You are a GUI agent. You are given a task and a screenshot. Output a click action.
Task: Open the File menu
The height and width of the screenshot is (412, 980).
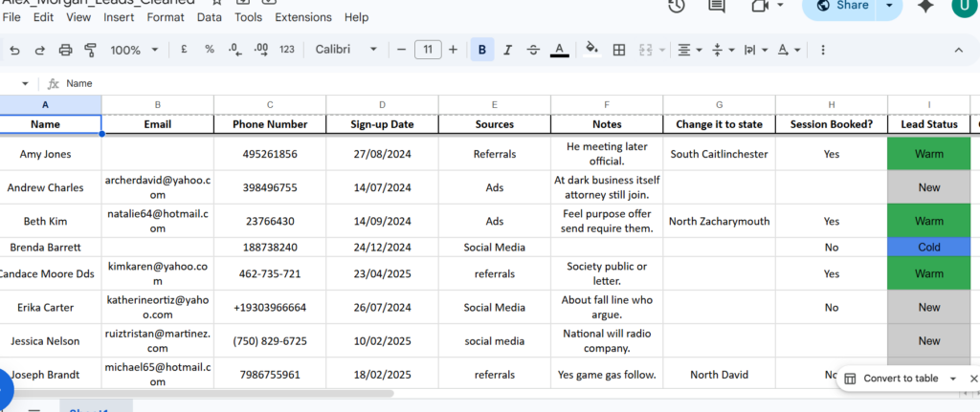pyautogui.click(x=11, y=17)
